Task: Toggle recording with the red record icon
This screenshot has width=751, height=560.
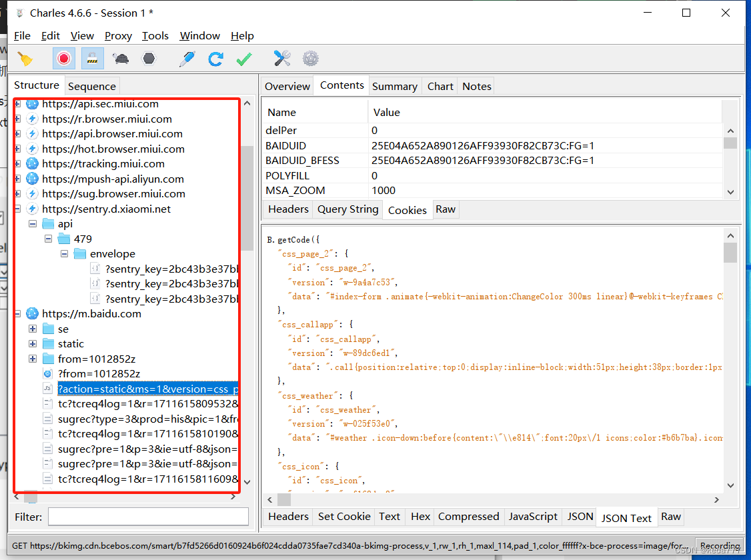Action: (x=63, y=58)
